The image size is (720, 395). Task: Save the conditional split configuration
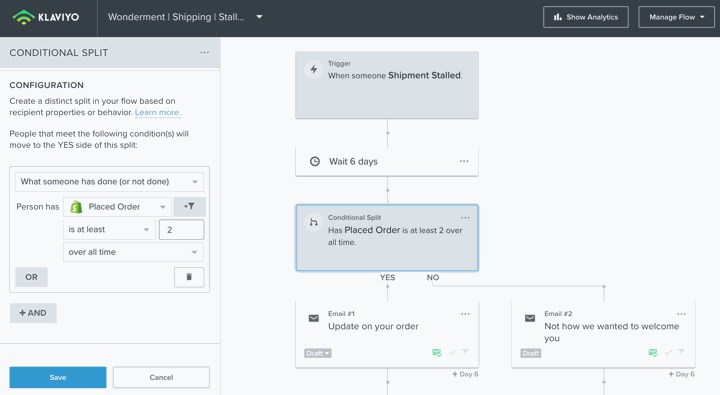[x=58, y=377]
